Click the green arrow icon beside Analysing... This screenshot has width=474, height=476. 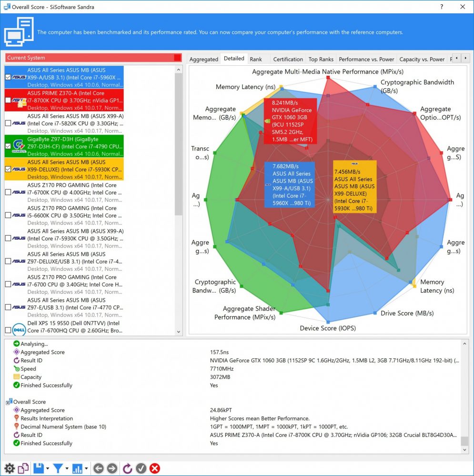16,344
